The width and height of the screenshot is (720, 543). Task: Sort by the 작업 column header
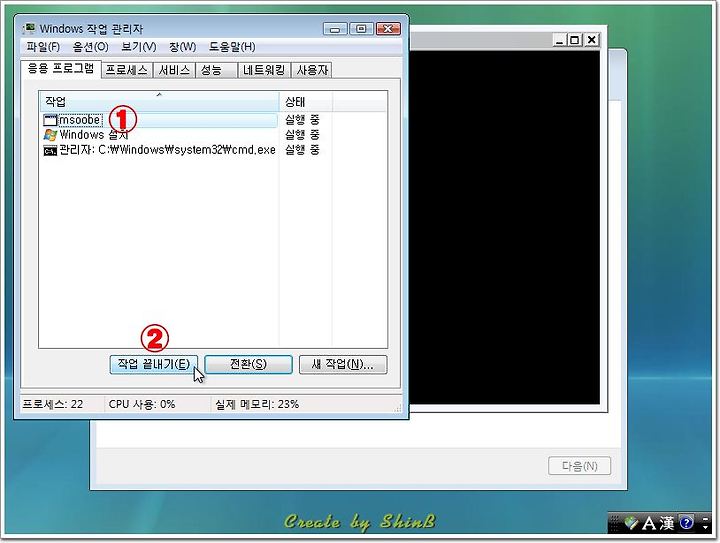coord(159,101)
